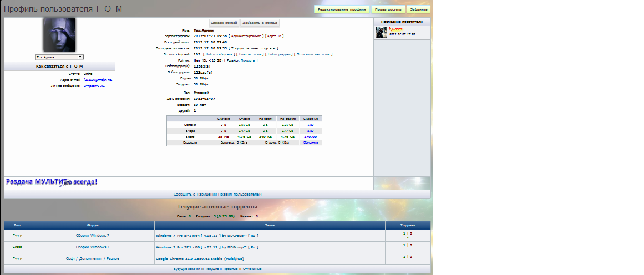644x275 pixels.
Task: Click "Отправить ЛС" private message link
Action: tap(94, 86)
